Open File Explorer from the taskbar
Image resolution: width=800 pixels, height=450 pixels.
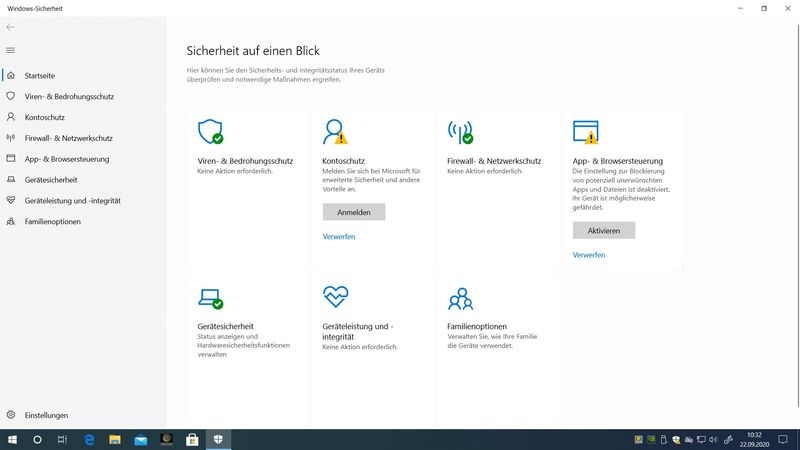coord(115,439)
